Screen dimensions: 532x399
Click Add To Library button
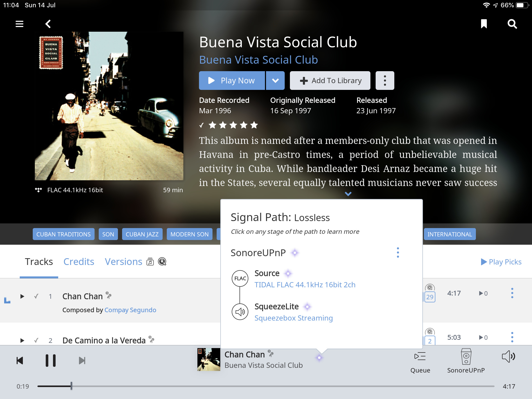330,81
